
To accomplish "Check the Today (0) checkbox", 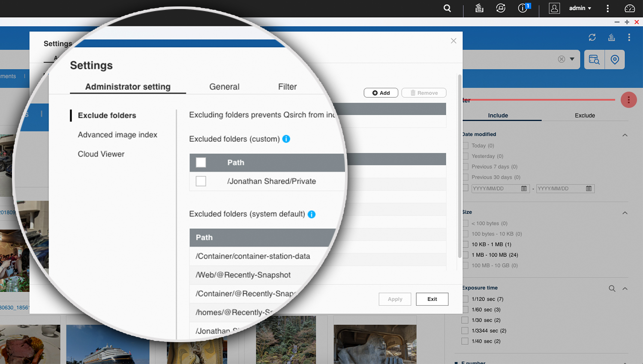I will tap(465, 146).
